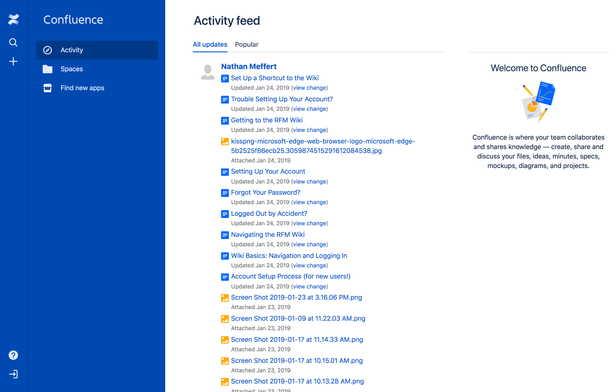This screenshot has height=392, width=616.
Task: View change for Getting to the RFM Wiki
Action: (310, 130)
